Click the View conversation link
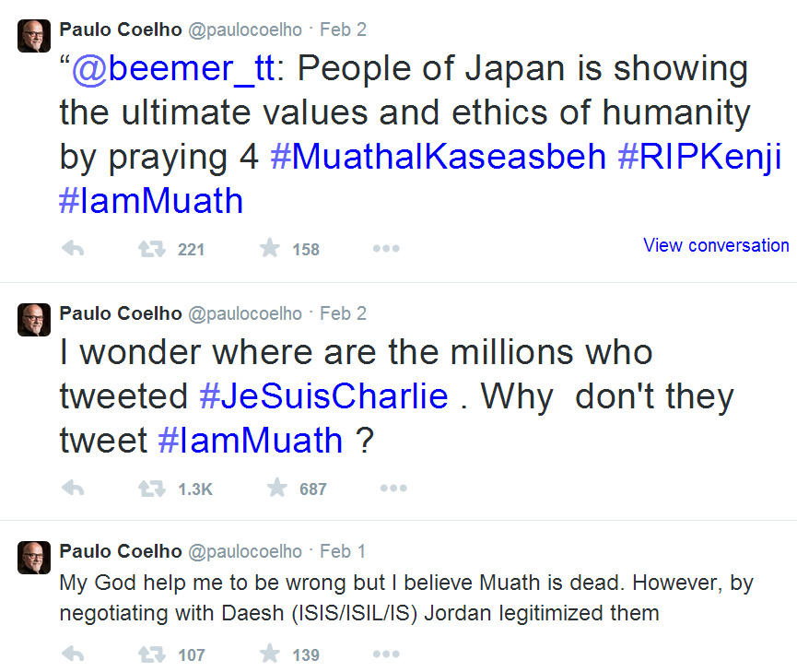Viewport: 797px width, 672px height. tap(716, 245)
